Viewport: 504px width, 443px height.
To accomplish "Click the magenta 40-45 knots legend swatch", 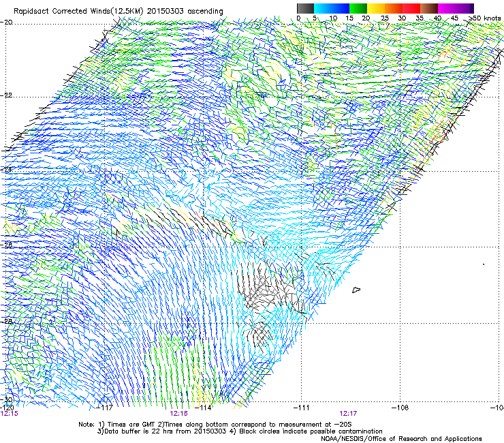I will pyautogui.click(x=447, y=8).
